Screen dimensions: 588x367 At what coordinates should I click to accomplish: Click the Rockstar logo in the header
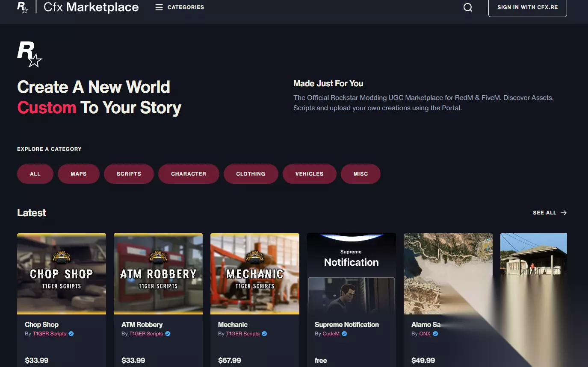click(x=23, y=7)
